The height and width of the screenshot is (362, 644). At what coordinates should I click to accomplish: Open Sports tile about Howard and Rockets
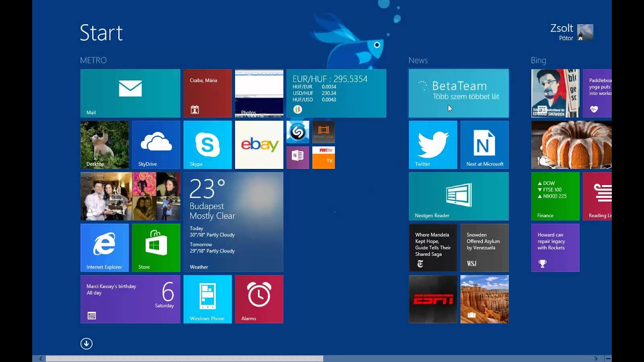coord(555,248)
